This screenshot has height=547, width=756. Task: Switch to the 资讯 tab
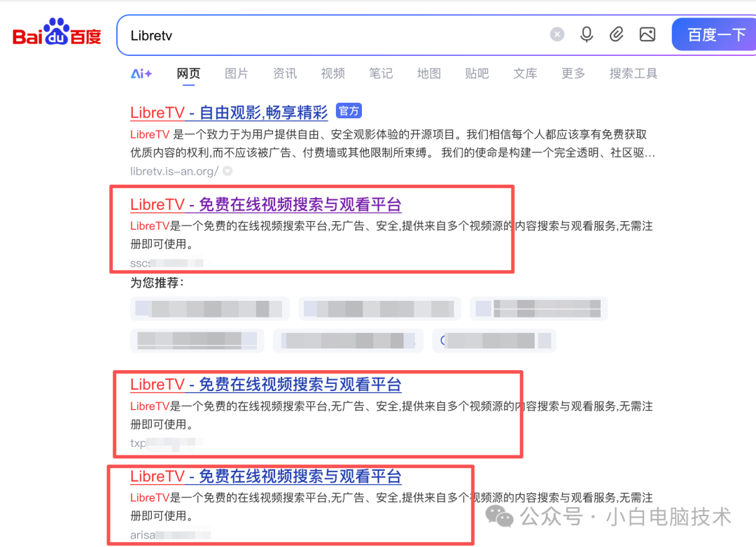[285, 73]
